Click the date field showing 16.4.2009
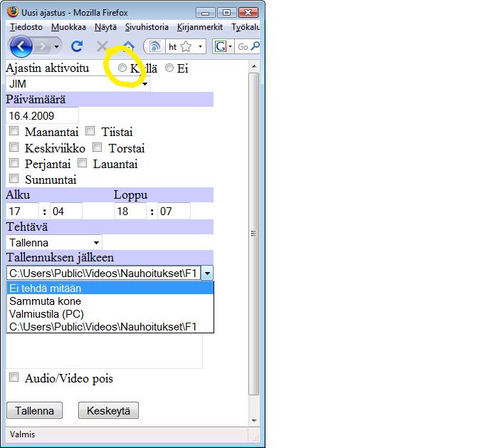The image size is (484, 448). pyautogui.click(x=42, y=116)
